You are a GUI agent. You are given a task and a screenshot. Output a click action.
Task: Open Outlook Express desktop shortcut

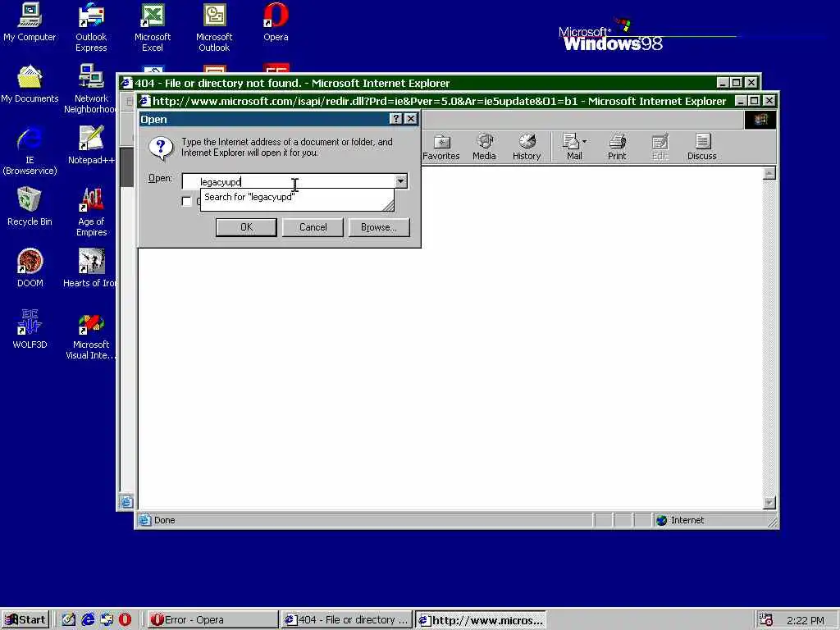[91, 27]
